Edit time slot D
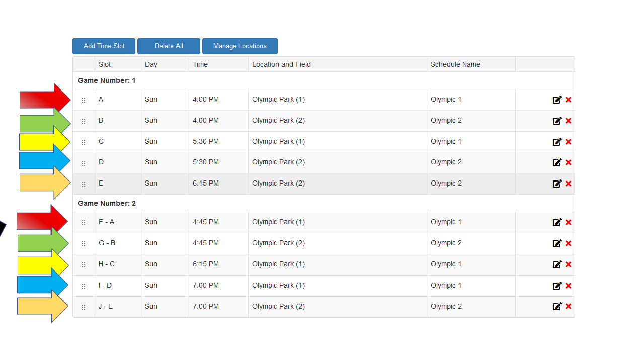This screenshot has width=644, height=362. click(557, 162)
